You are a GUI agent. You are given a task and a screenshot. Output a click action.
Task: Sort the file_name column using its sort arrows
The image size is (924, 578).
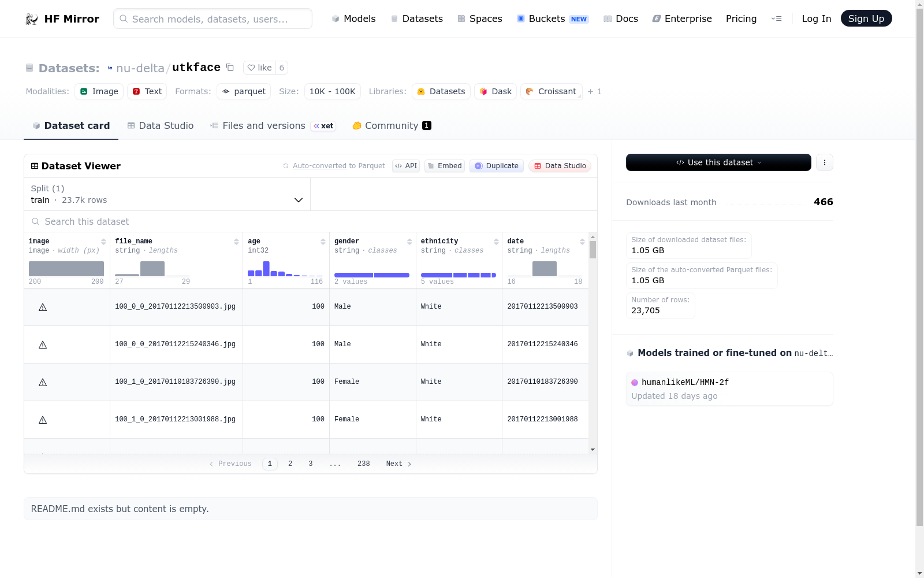[x=236, y=242]
